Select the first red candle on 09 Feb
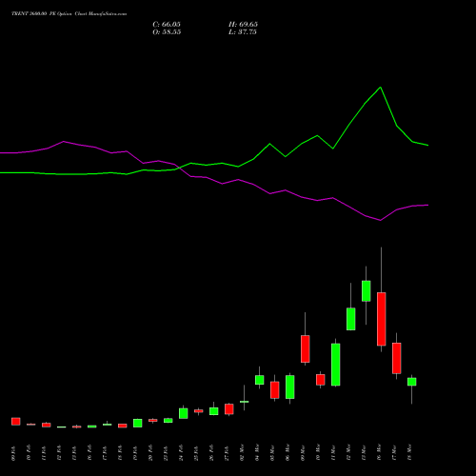476x476 pixels. pyautogui.click(x=16, y=422)
